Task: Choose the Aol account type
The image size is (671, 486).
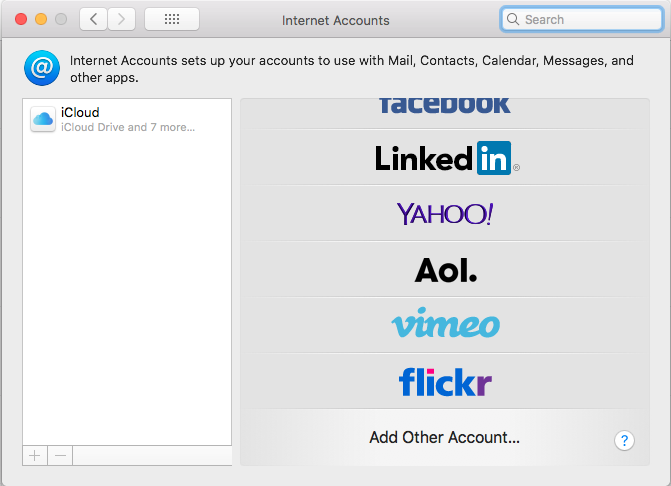Action: click(x=445, y=269)
